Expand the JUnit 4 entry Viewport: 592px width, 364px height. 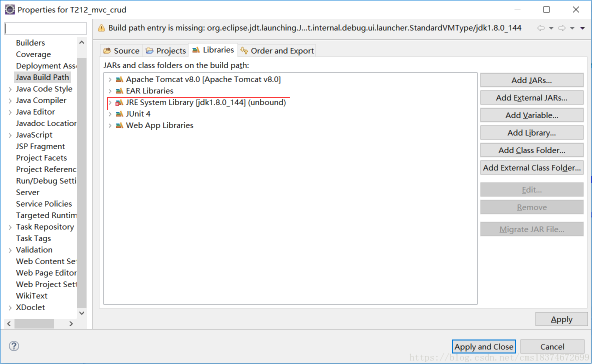(110, 114)
